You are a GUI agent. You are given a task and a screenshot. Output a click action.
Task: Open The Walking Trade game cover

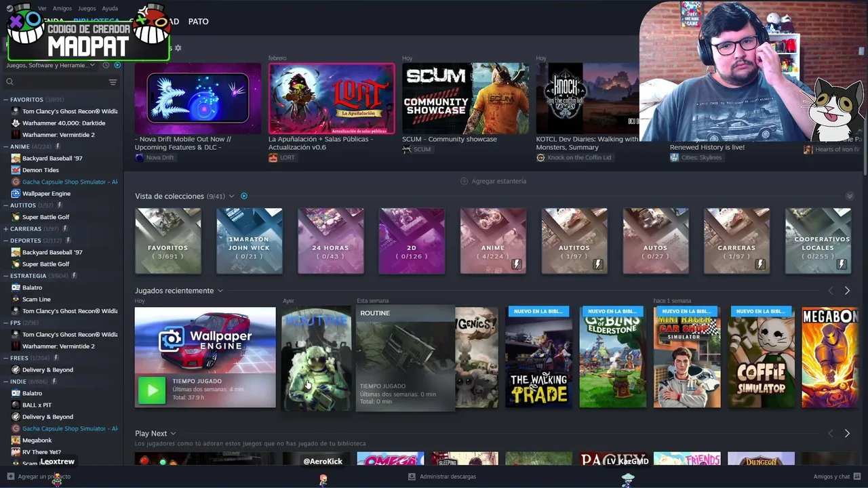pyautogui.click(x=538, y=357)
